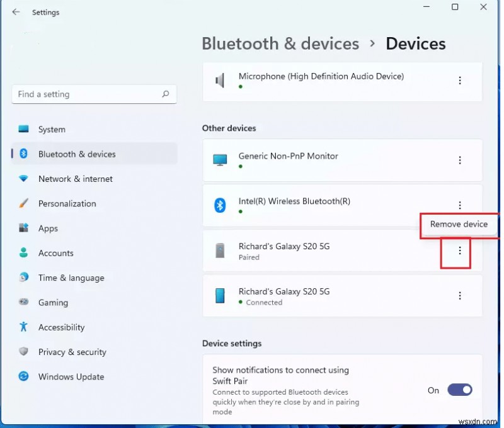Image resolution: width=504 pixels, height=428 pixels.
Task: Open more options for Intel(R) Wireless Bluetooth(R)
Action: coord(460,205)
